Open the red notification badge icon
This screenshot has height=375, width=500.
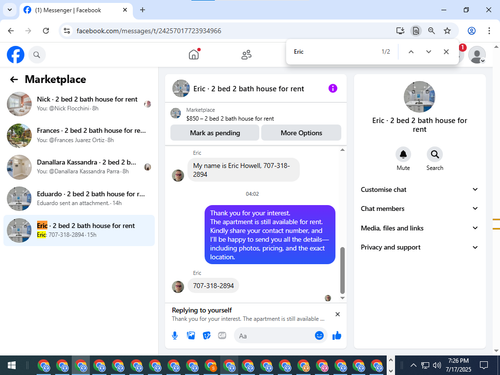pyautogui.click(x=462, y=48)
